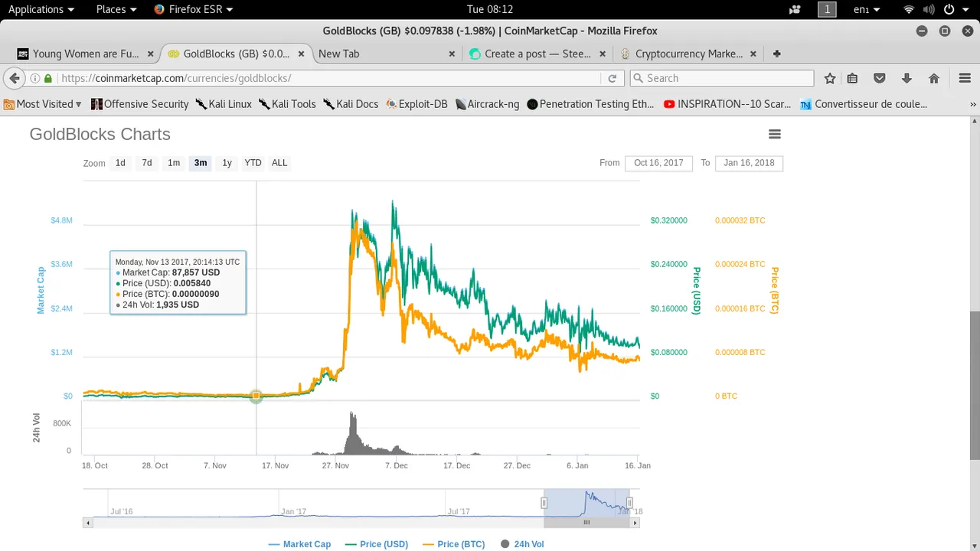This screenshot has width=980, height=551.
Task: Click the To date field
Action: 749,163
